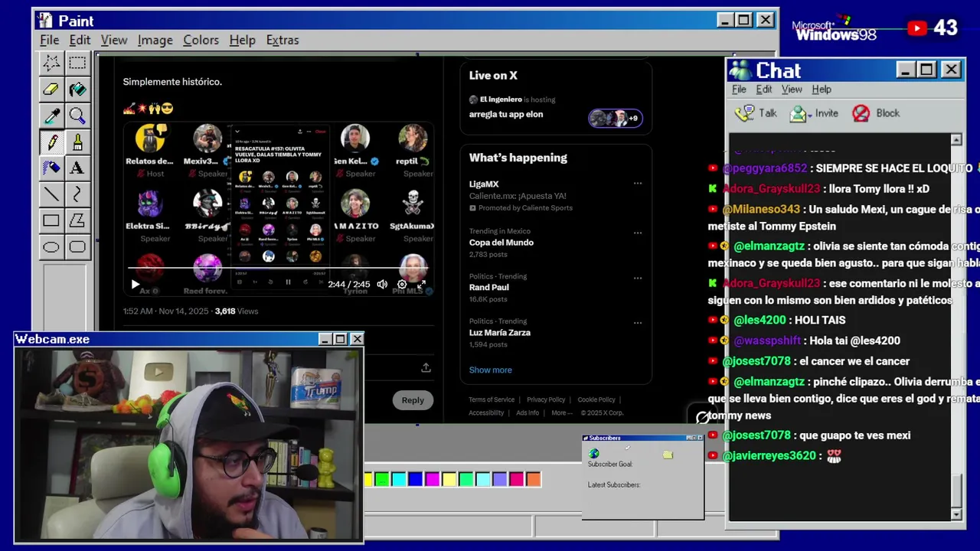Click the video fullscreen icon

[421, 284]
